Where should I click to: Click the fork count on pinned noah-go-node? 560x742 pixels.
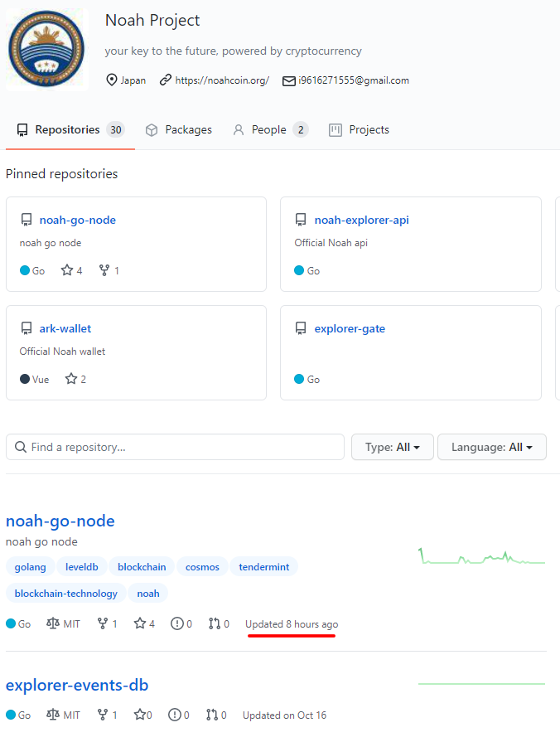[x=109, y=270]
